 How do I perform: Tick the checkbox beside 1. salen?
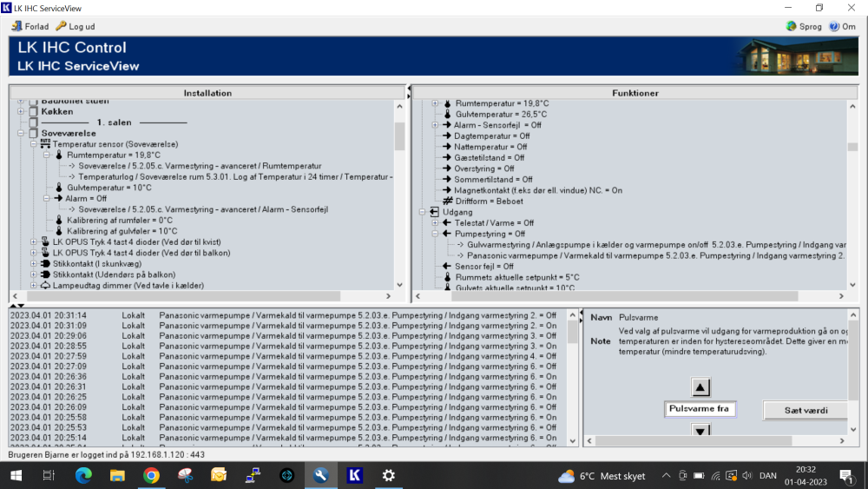coord(34,123)
